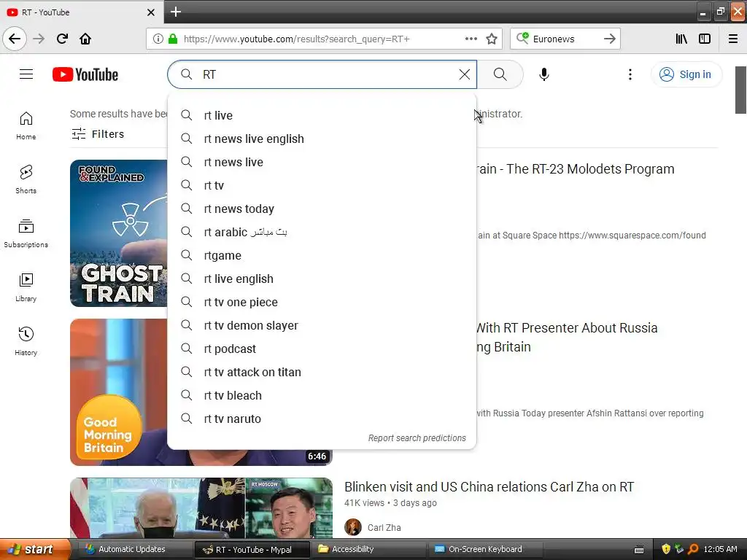747x560 pixels.
Task: Click the Sign in button
Action: (686, 74)
